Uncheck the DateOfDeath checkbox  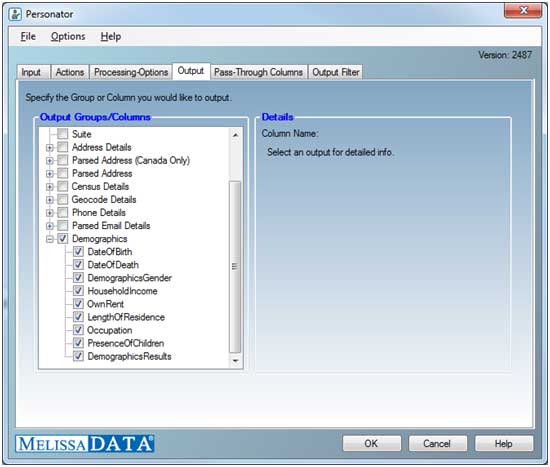[78, 265]
